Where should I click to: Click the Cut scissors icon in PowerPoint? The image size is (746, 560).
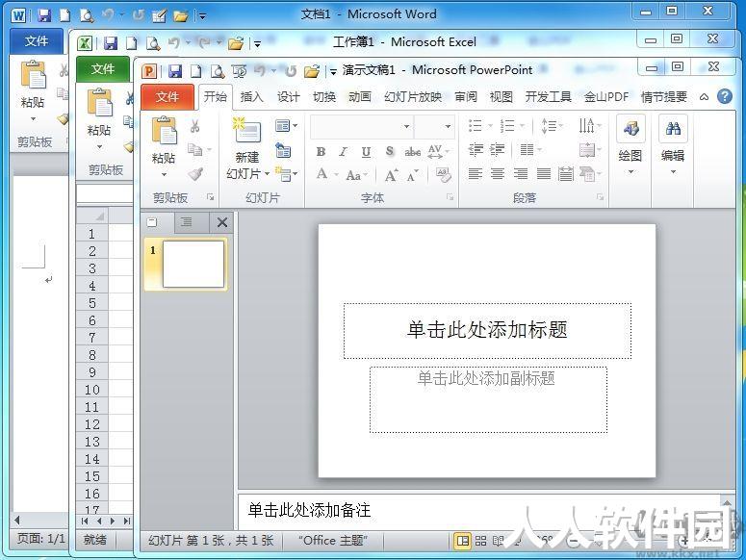point(194,126)
